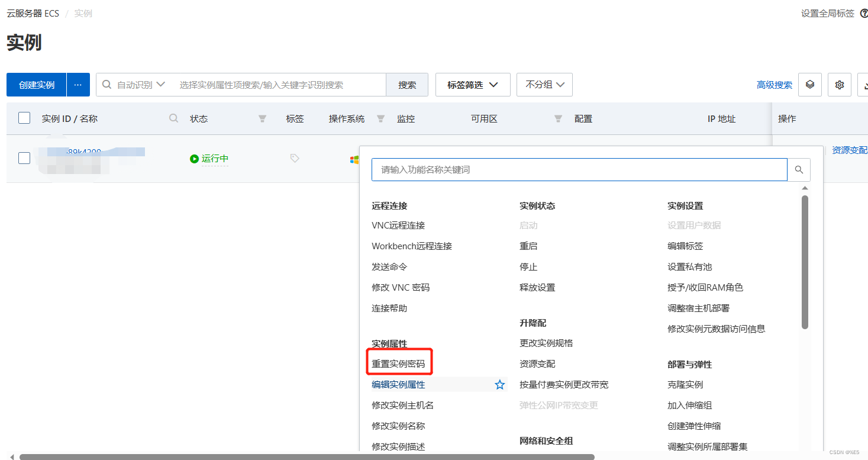Click the Windows OS icon in instance row
The image size is (868, 460).
(354, 159)
